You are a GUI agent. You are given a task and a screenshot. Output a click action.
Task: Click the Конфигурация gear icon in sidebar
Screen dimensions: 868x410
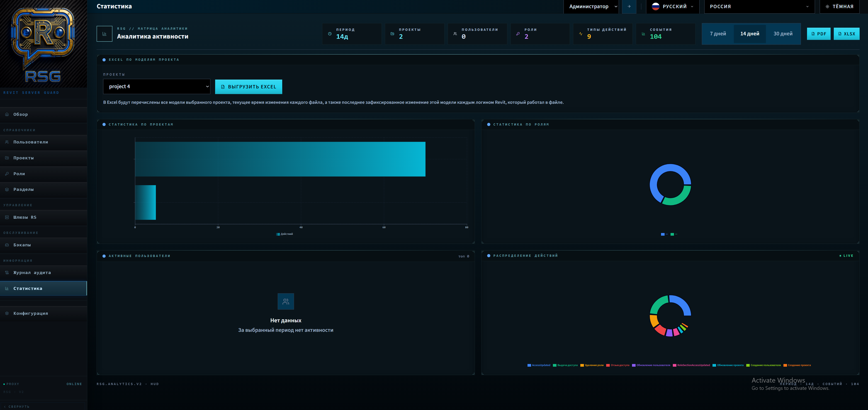pos(7,313)
